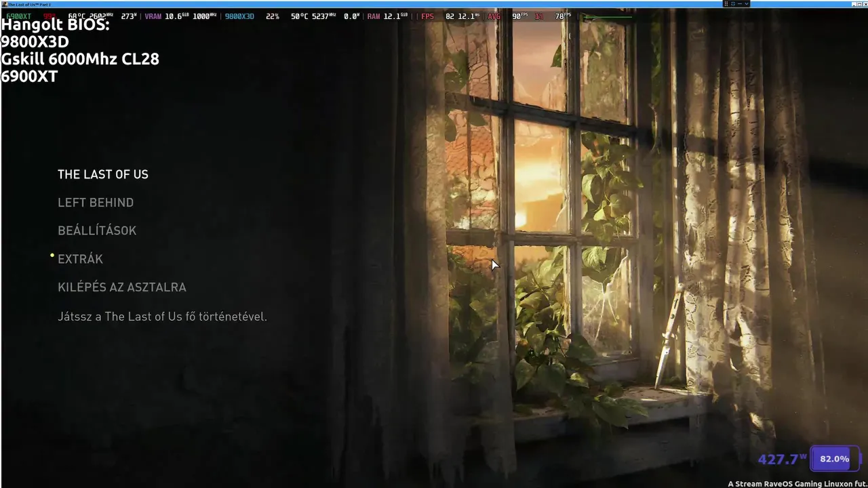Select THE LAST OF US menu entry

(102, 174)
